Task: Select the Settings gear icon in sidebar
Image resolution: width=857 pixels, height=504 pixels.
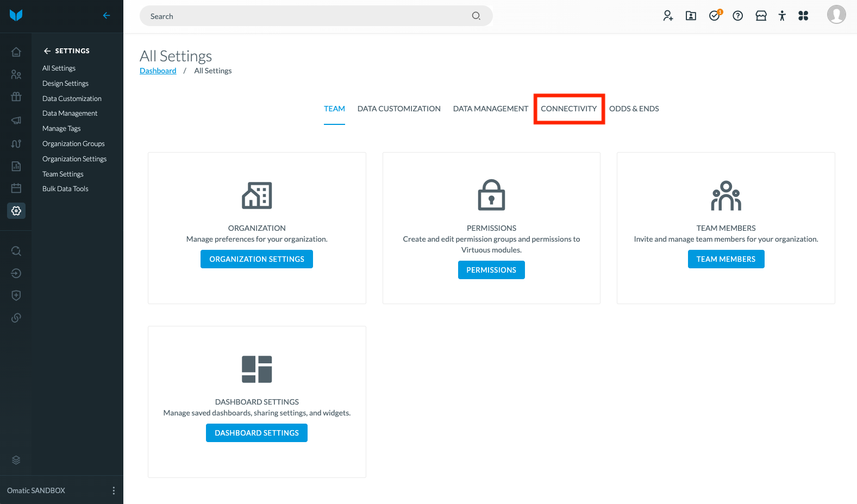Action: (x=16, y=211)
